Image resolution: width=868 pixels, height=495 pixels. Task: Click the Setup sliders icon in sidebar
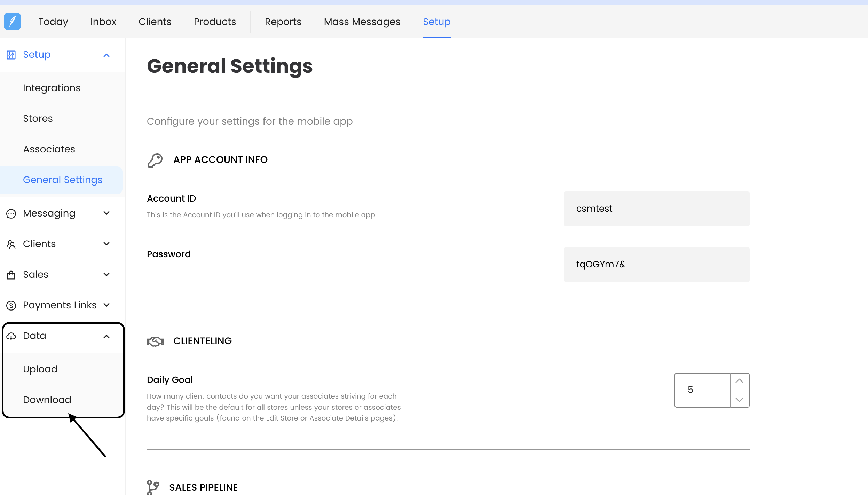point(11,55)
